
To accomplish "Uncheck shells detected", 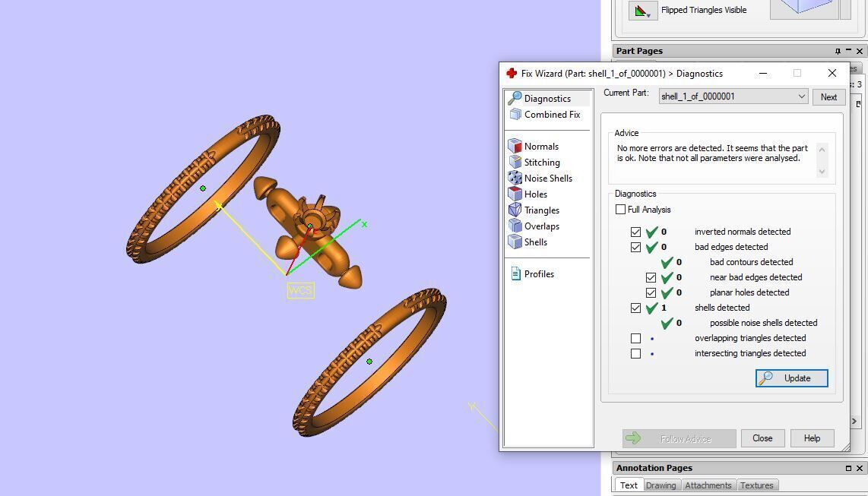I will (635, 308).
